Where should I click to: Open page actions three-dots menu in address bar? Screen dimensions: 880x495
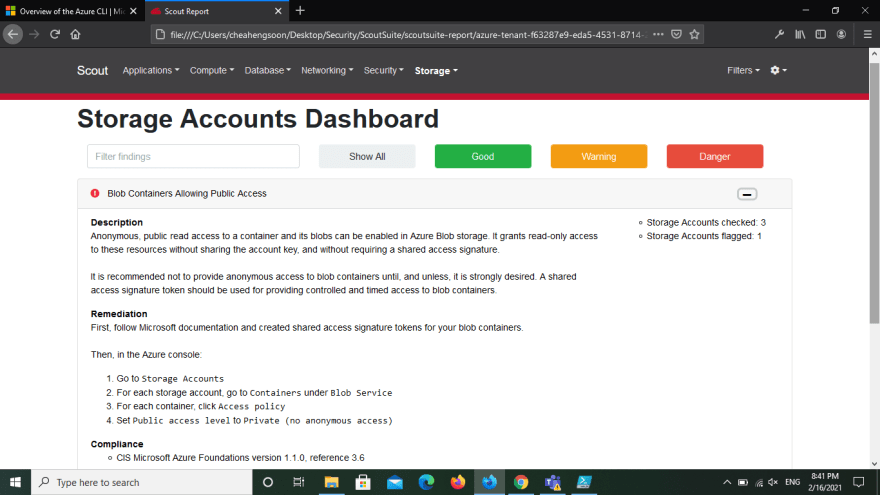[658, 35]
